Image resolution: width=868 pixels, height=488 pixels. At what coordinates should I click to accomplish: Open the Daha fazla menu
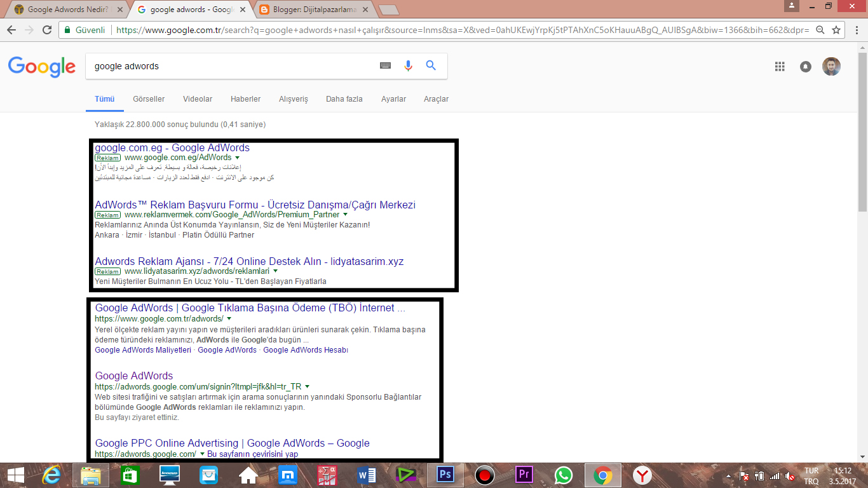344,99
